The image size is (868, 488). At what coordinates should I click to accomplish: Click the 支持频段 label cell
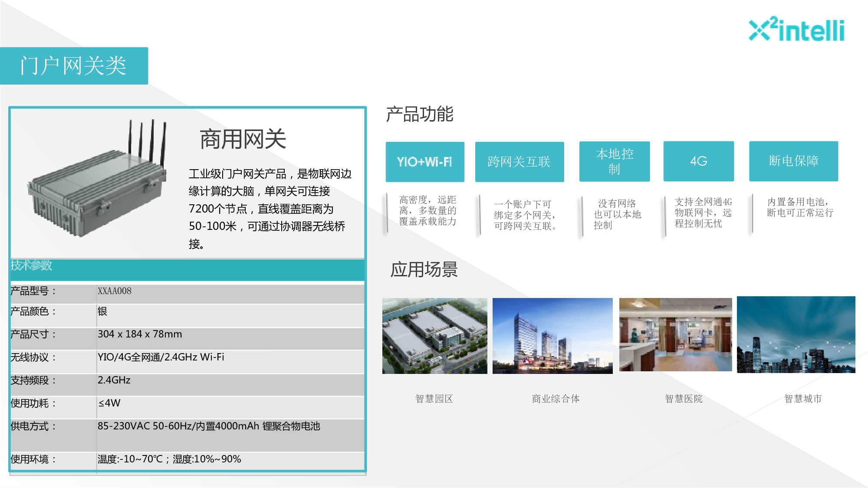click(x=53, y=385)
